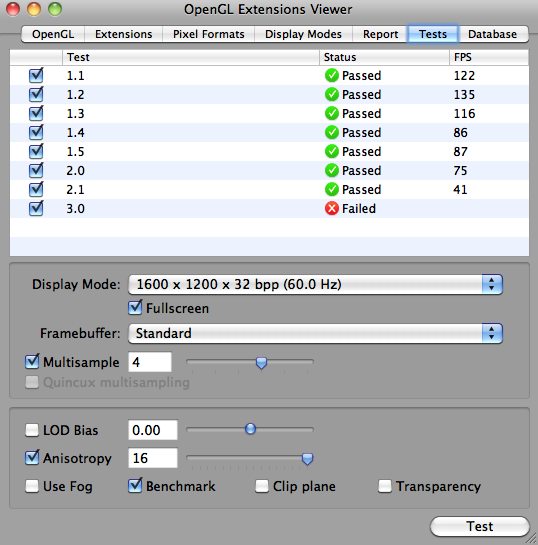
Task: Click the green Passed icon for test 1.2
Action: (332, 95)
